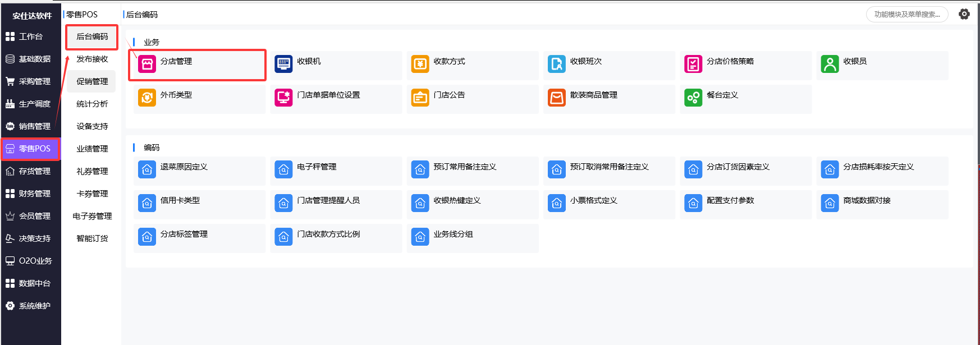The height and width of the screenshot is (345, 980).
Task: Click the 小票格式定义 text label
Action: click(x=594, y=200)
